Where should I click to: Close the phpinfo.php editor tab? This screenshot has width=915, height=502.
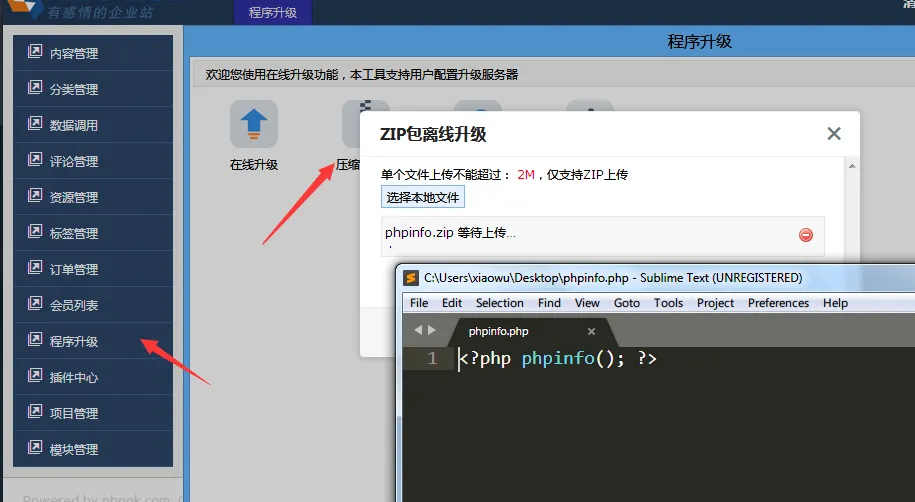591,331
